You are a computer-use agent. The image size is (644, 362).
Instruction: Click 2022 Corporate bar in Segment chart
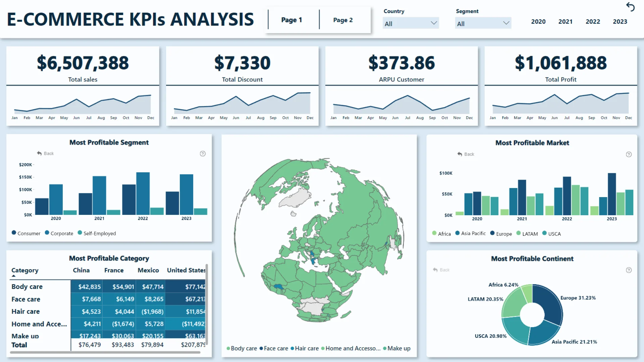(x=143, y=193)
